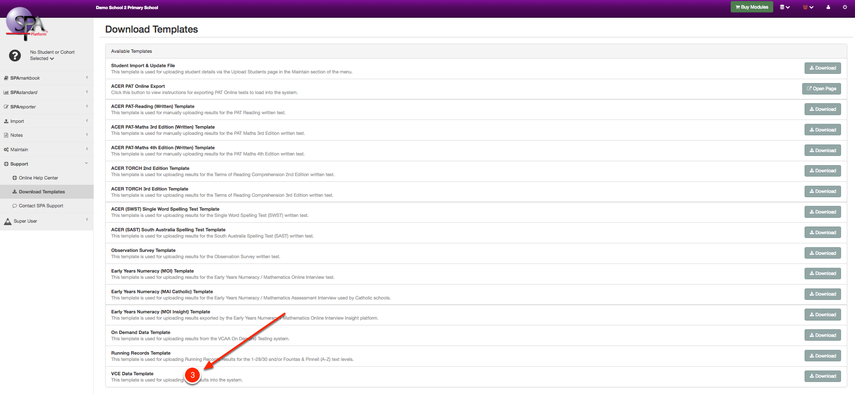
Task: Download ACER PAT-Maths 3rd Edition Template
Action: [823, 130]
